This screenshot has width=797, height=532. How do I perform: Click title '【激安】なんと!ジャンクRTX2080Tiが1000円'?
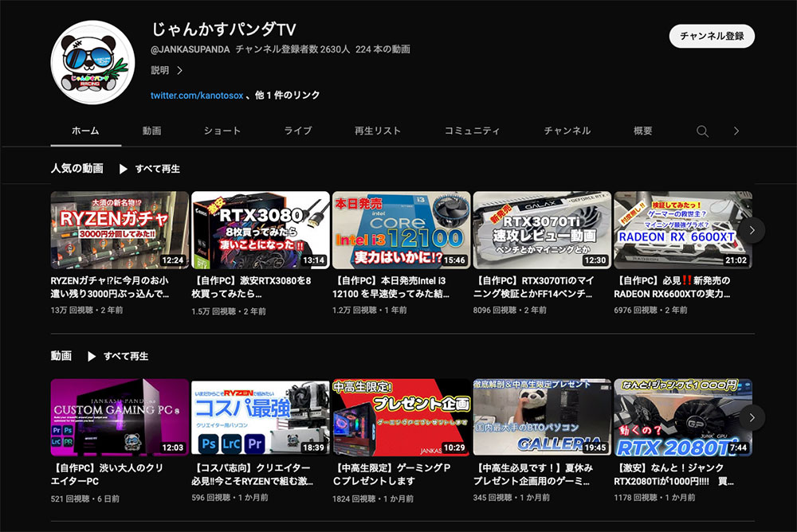tap(674, 475)
